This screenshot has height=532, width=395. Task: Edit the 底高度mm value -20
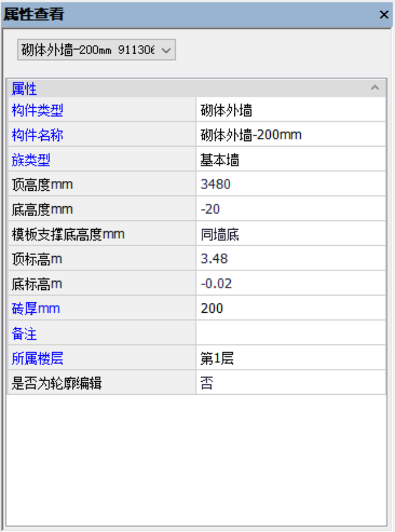(x=290, y=209)
